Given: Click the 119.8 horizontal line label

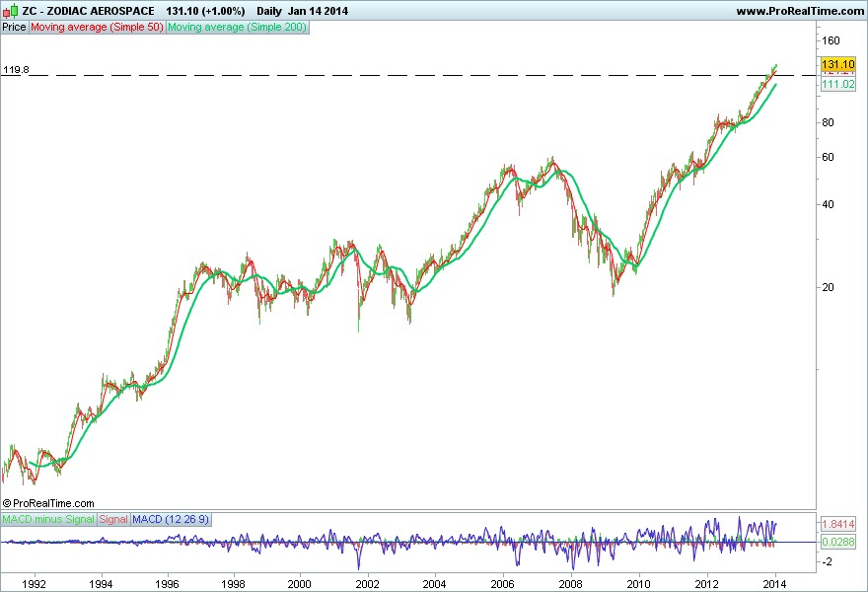Looking at the screenshot, I should click(16, 70).
